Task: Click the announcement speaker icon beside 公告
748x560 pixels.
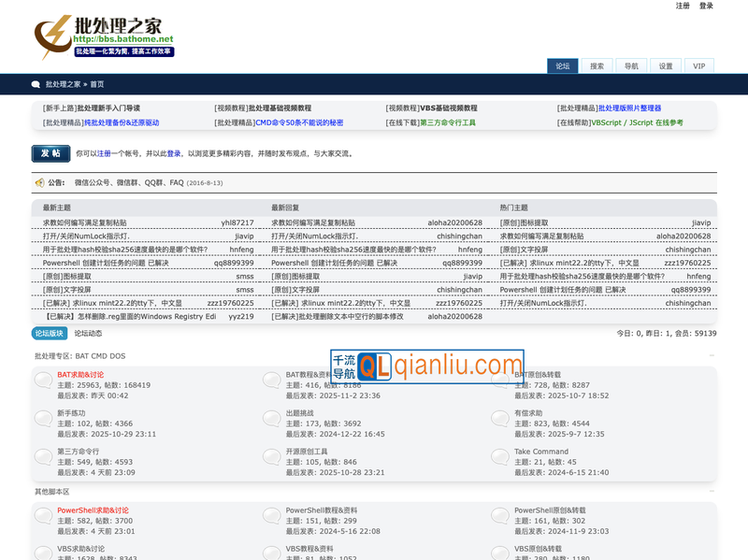Action: (39, 182)
